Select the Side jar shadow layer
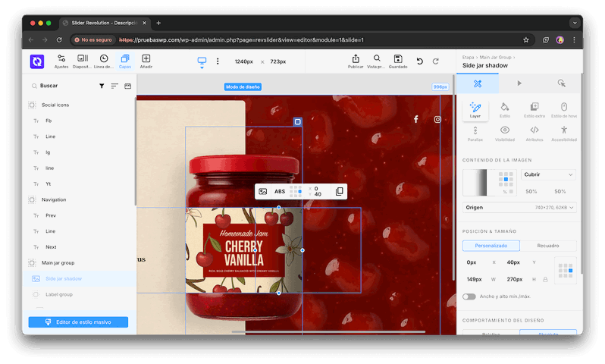Viewport: 605px width, 364px height. pyautogui.click(x=79, y=279)
